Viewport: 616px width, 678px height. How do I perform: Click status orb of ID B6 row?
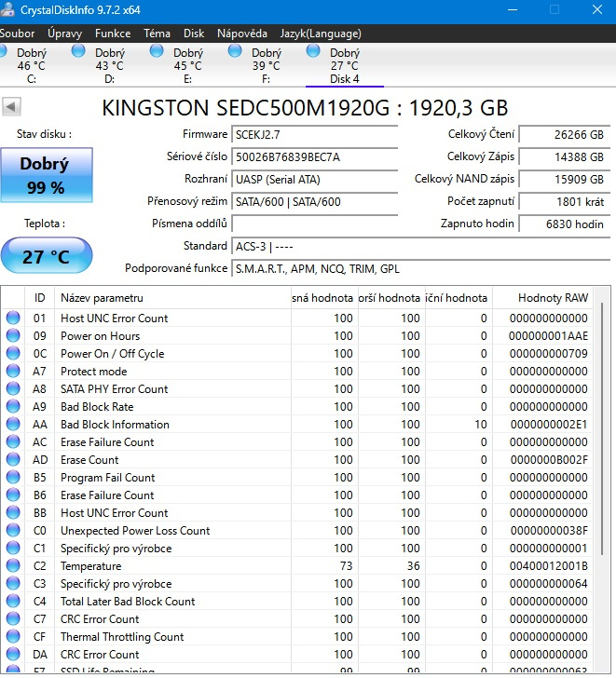click(x=13, y=495)
